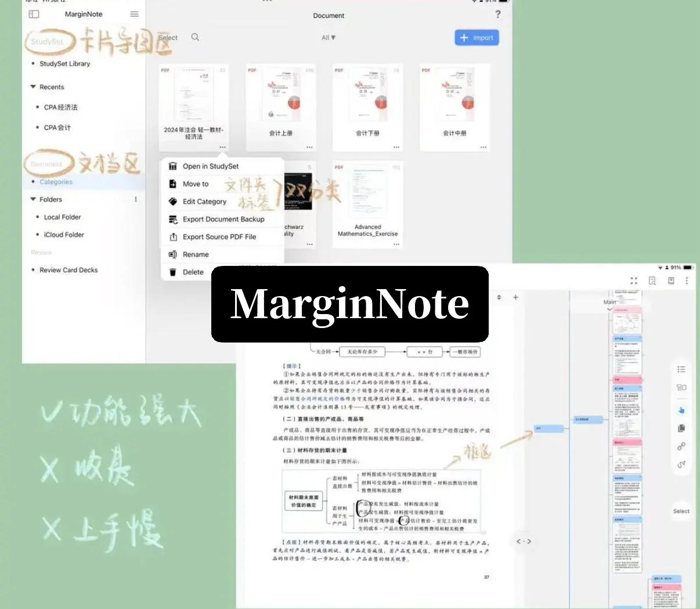
Task: Click the bookmark page icon in study window
Action: click(671, 280)
